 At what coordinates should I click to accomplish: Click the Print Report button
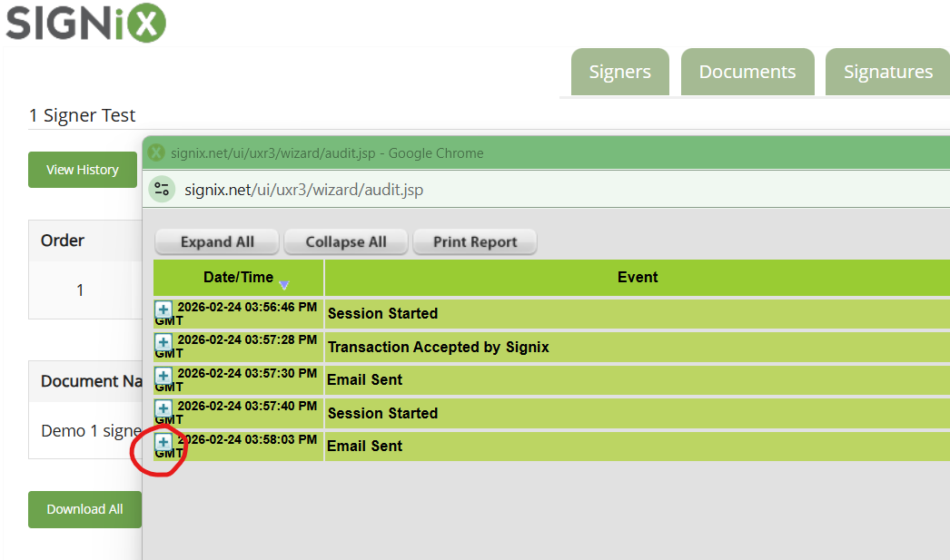475,242
